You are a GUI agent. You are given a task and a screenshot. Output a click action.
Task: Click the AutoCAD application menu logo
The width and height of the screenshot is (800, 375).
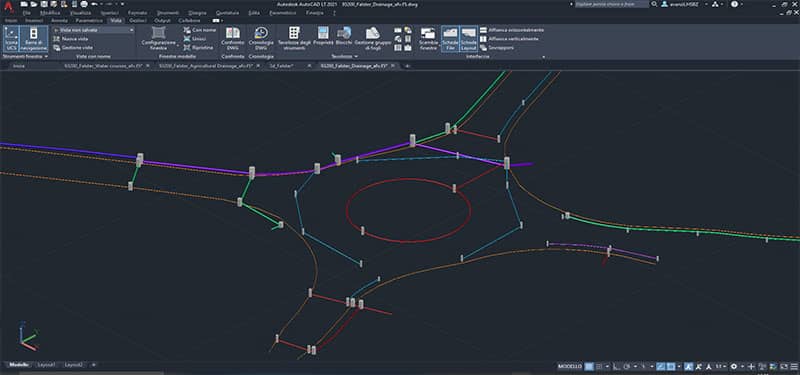[9, 8]
